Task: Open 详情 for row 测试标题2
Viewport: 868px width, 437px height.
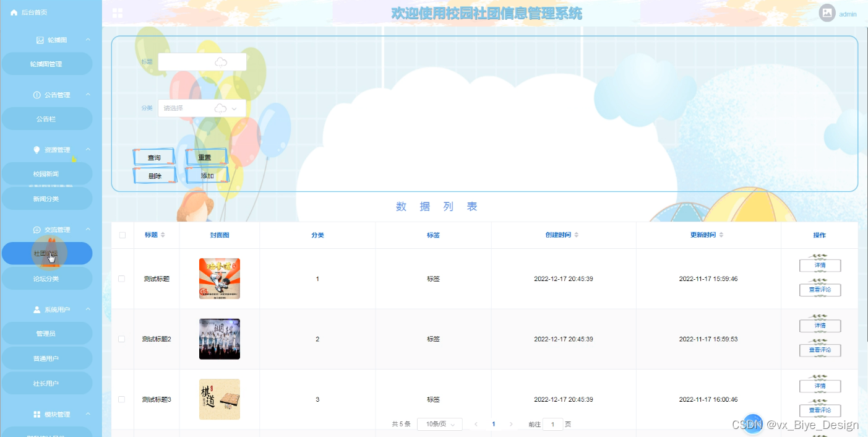Action: tap(820, 326)
